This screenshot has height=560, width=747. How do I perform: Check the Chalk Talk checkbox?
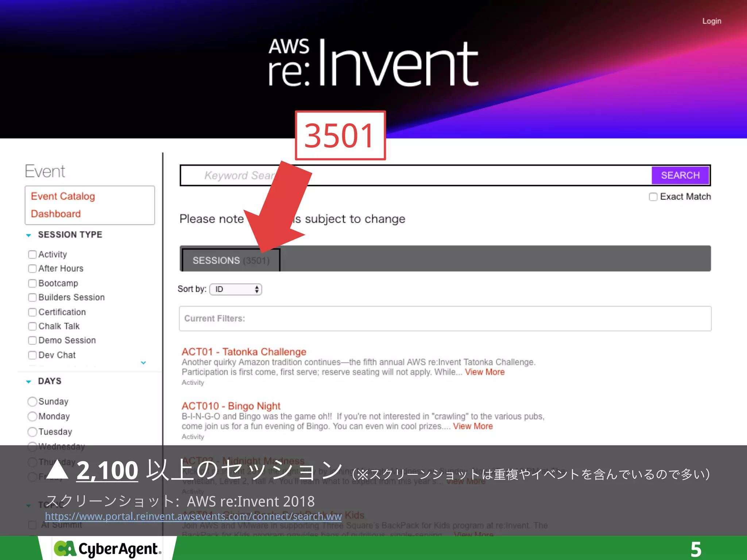coord(32,326)
